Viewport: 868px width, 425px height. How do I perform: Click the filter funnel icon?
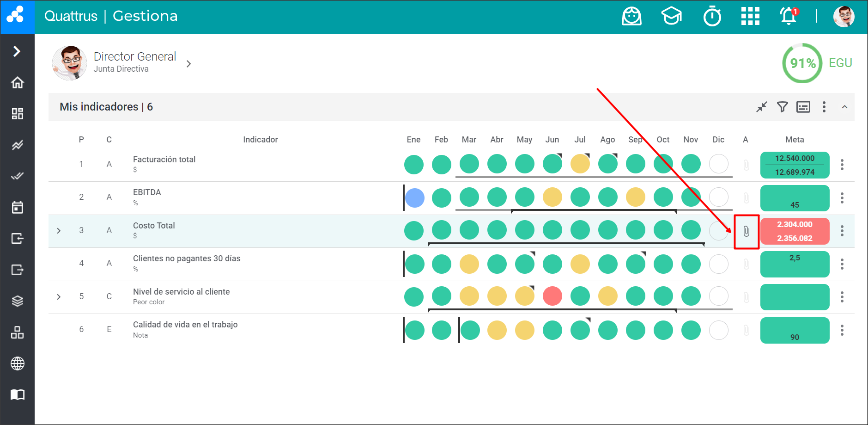click(x=782, y=107)
